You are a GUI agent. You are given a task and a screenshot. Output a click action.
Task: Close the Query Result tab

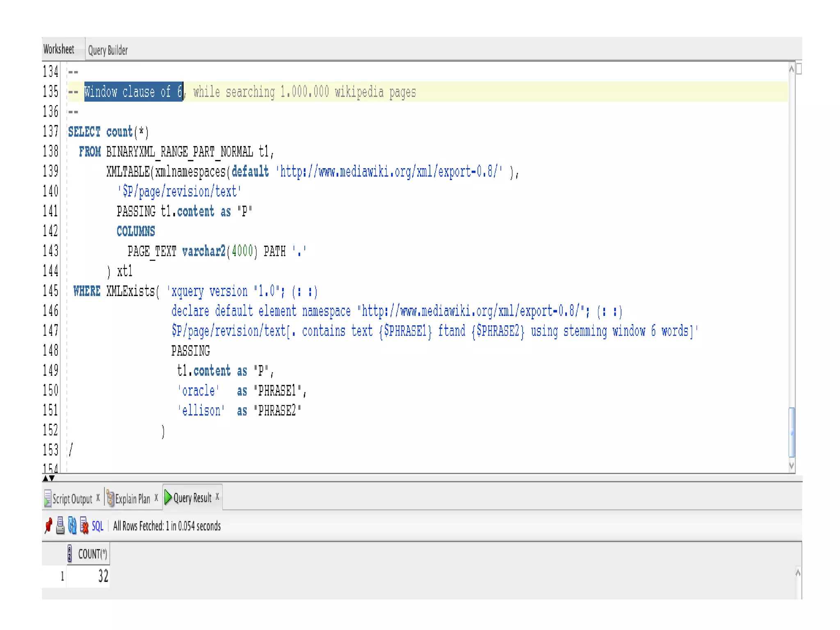coord(217,497)
